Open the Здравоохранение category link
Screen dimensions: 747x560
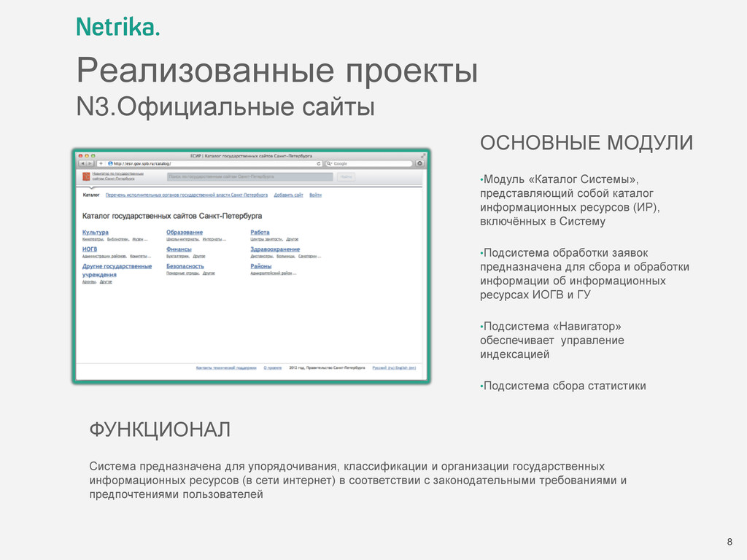(275, 249)
